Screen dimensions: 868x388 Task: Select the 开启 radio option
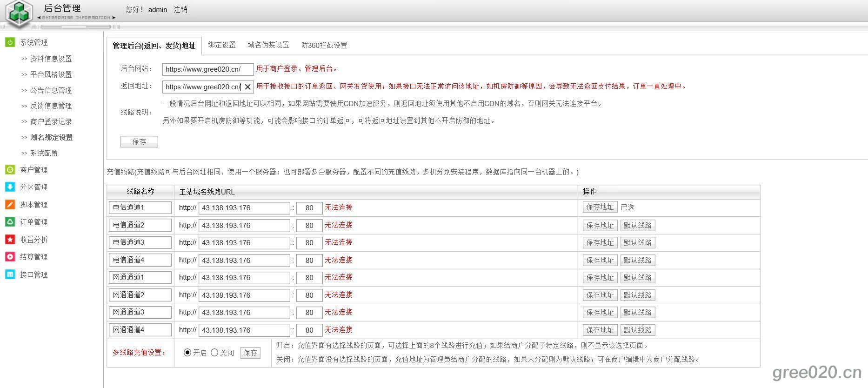[x=187, y=353]
